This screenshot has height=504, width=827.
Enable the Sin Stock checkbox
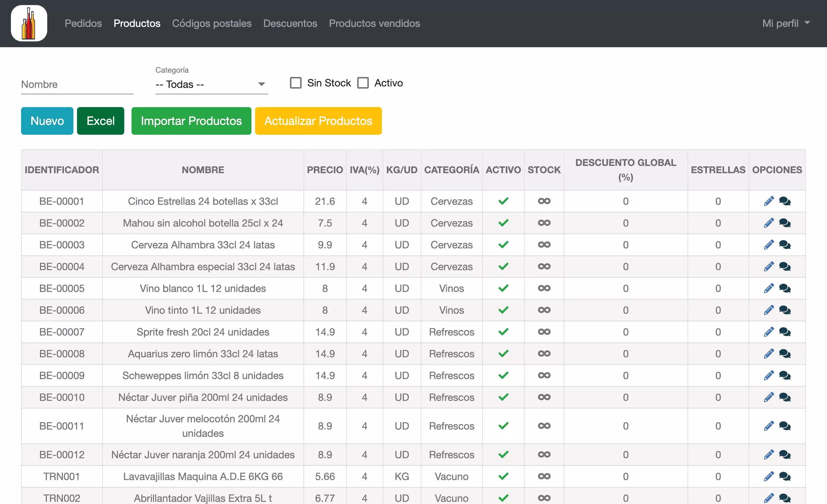tap(296, 83)
